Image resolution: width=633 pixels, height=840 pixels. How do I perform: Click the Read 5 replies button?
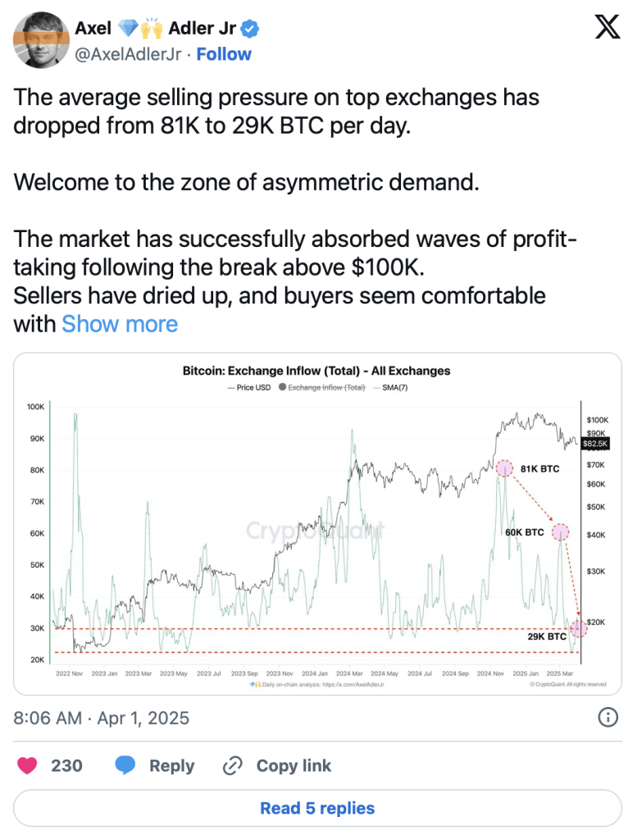pyautogui.click(x=317, y=808)
